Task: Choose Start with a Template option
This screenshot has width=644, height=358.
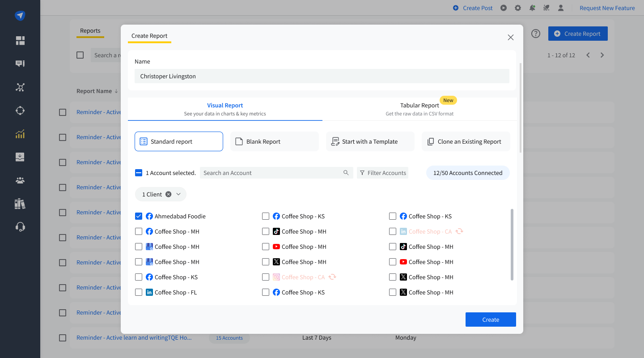Action: click(x=369, y=141)
